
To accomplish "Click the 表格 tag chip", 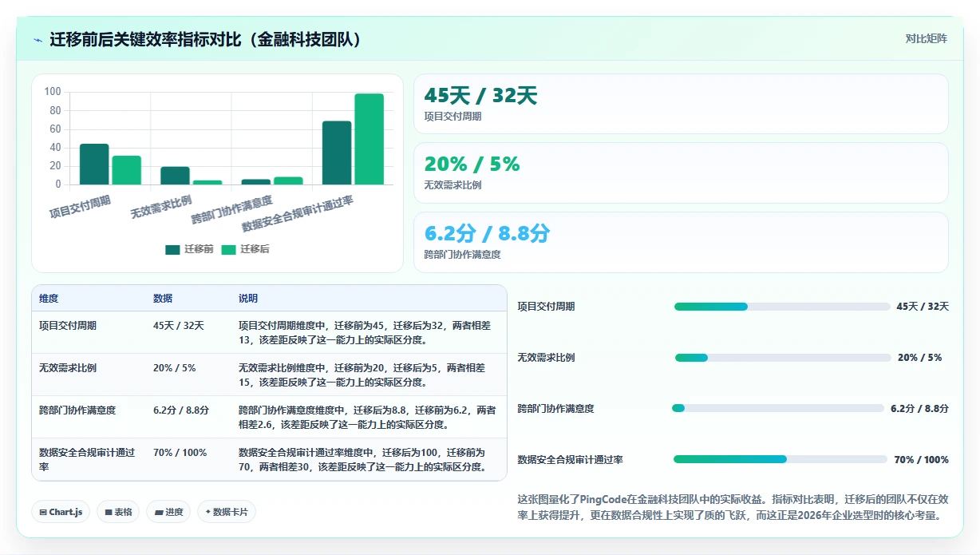I will [118, 512].
